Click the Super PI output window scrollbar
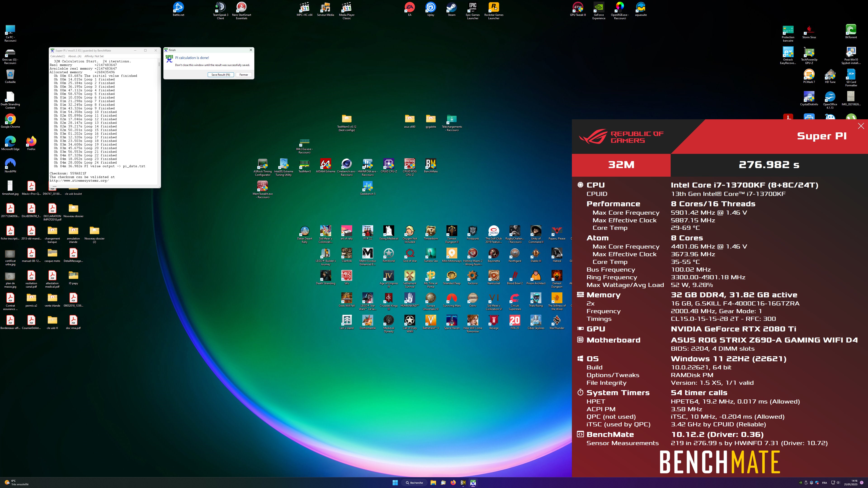Image resolution: width=868 pixels, height=488 pixels. pyautogui.click(x=159, y=121)
